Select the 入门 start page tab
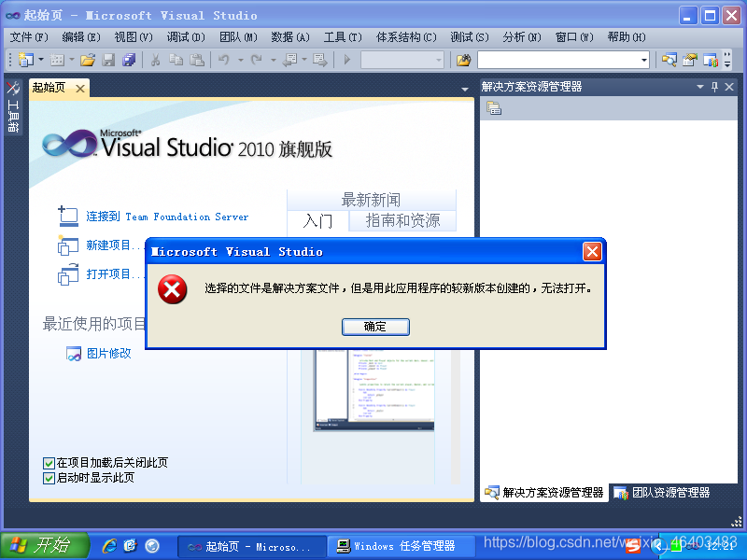 tap(318, 221)
